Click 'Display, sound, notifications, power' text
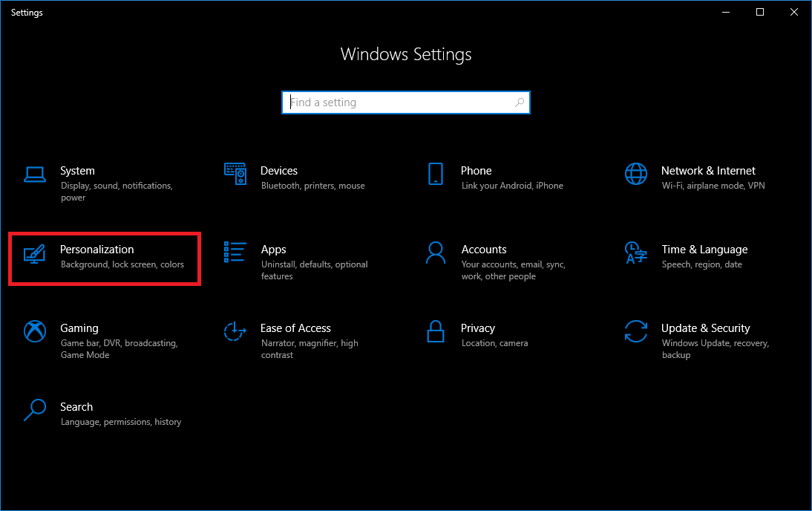Viewport: 812px width, 511px height. (117, 192)
